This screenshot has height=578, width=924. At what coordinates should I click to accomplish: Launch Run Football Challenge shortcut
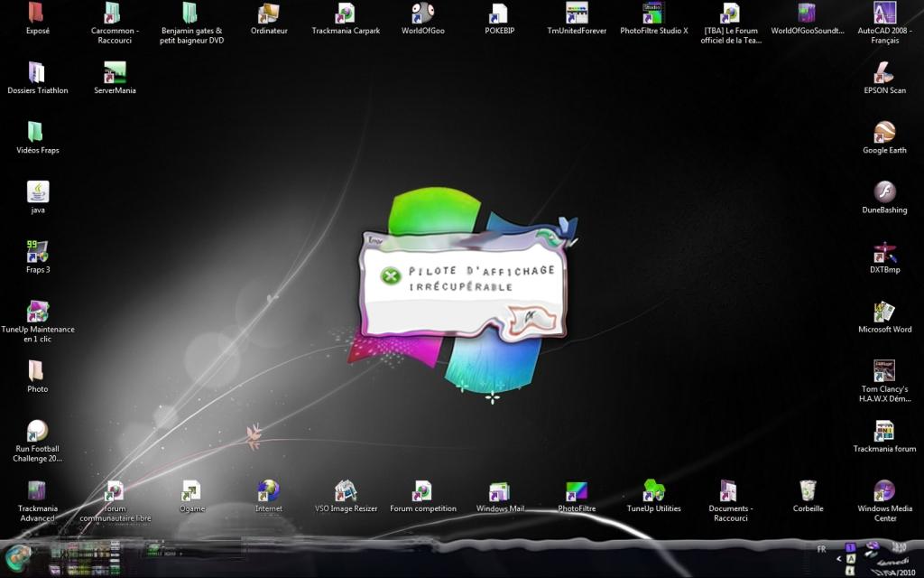tap(37, 431)
